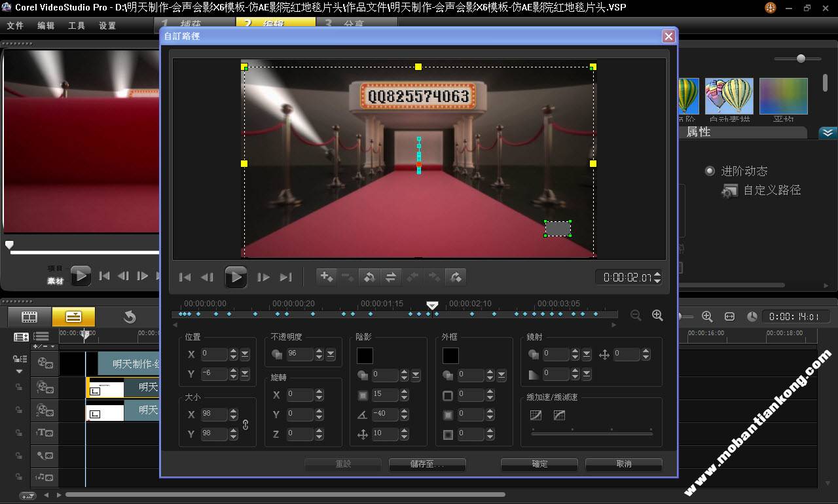Click the reverse keyframes icon

tap(369, 277)
